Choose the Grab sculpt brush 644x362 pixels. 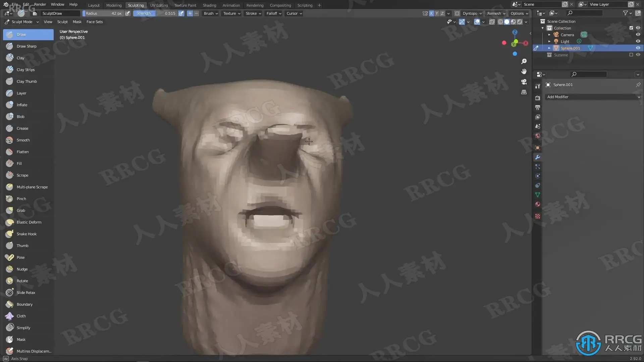(21, 210)
